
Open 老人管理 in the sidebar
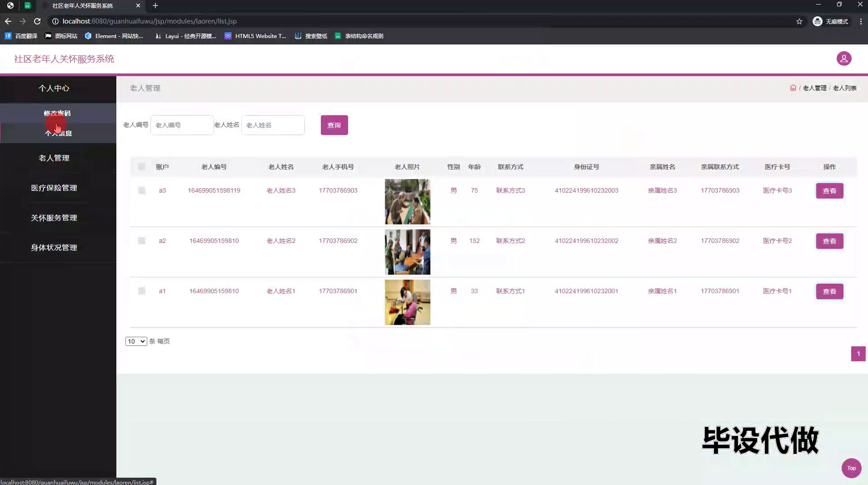click(54, 158)
